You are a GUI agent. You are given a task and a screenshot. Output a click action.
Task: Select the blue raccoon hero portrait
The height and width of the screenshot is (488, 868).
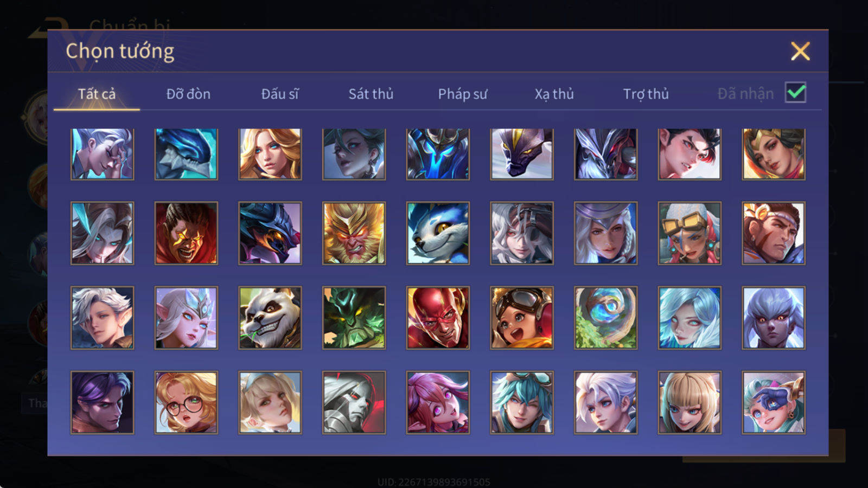pos(438,233)
